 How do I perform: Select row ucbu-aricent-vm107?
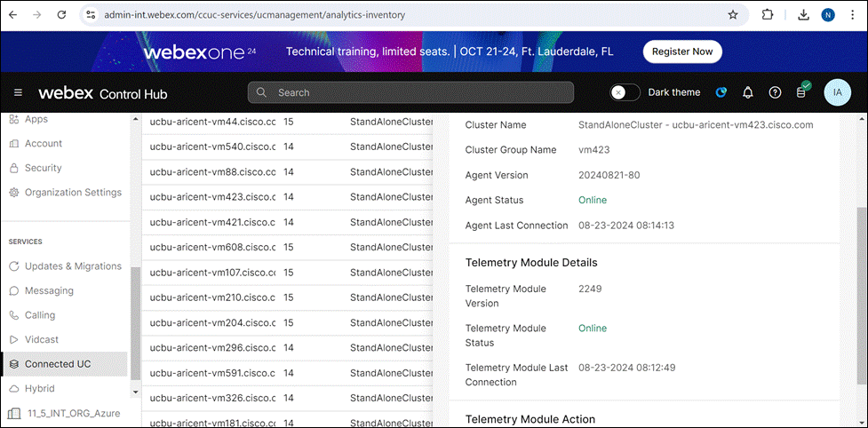pos(288,273)
